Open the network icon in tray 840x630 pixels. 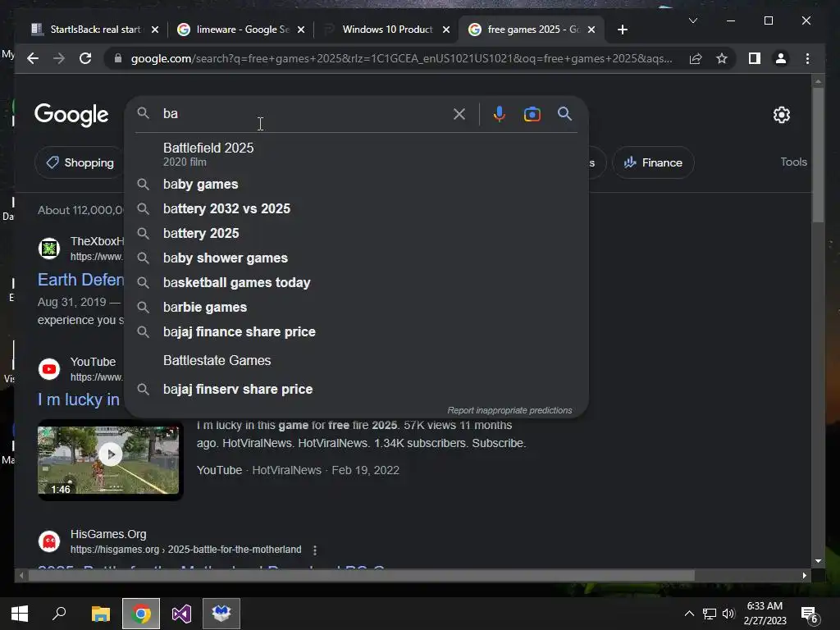click(x=709, y=614)
